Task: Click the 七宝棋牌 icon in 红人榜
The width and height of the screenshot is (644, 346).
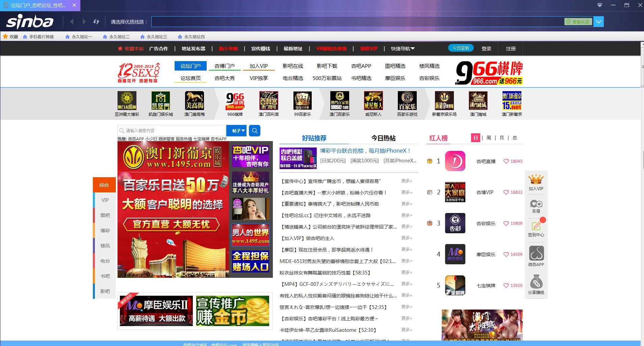Action: [x=455, y=285]
